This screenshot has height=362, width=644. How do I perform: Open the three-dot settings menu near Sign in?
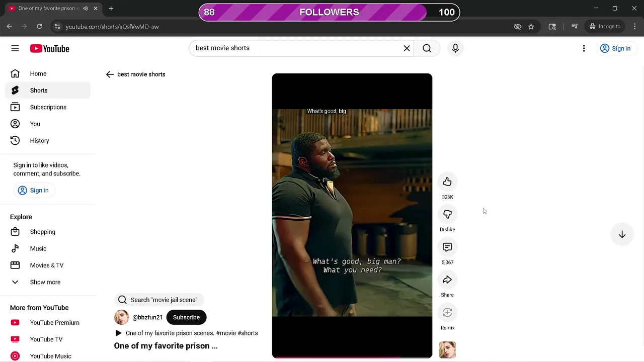584,48
